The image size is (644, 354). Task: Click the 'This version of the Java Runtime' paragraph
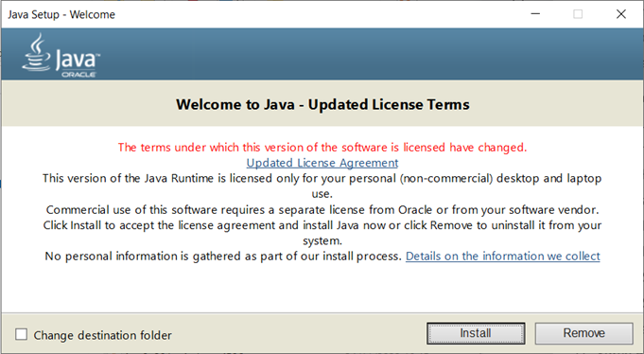click(x=322, y=186)
